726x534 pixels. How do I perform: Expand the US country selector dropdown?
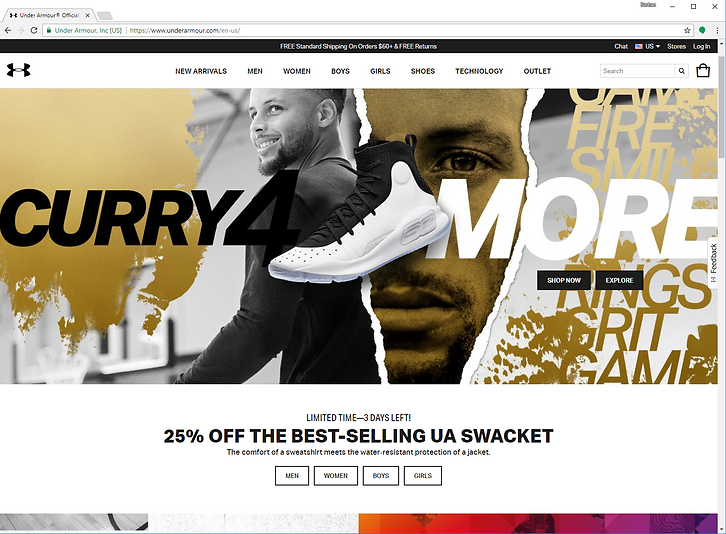click(x=647, y=46)
